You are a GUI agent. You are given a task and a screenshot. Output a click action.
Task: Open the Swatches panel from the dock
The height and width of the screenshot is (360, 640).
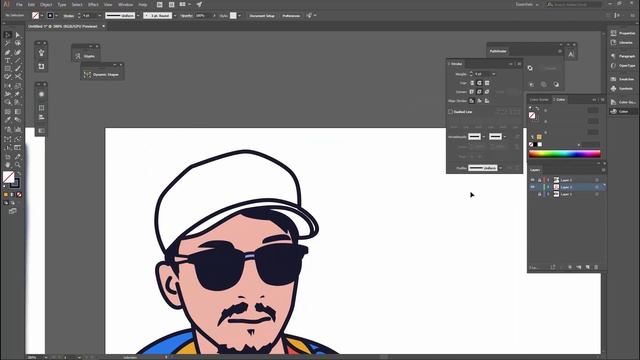(623, 79)
